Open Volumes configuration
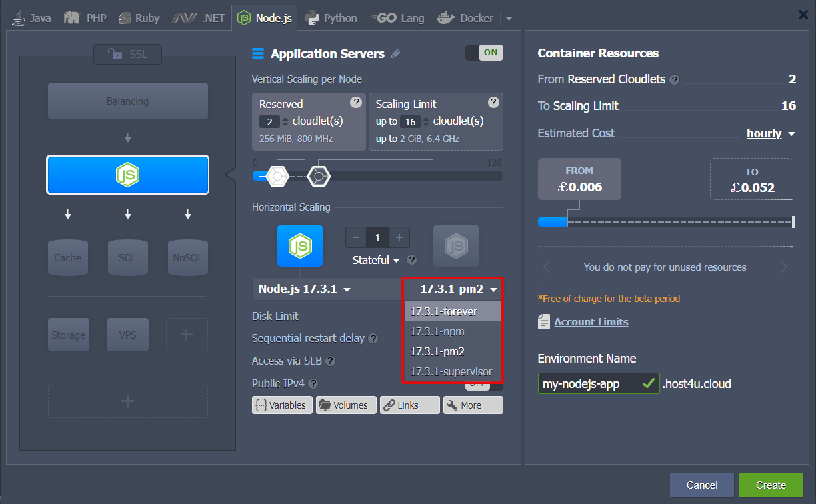816x504 pixels. 346,405
